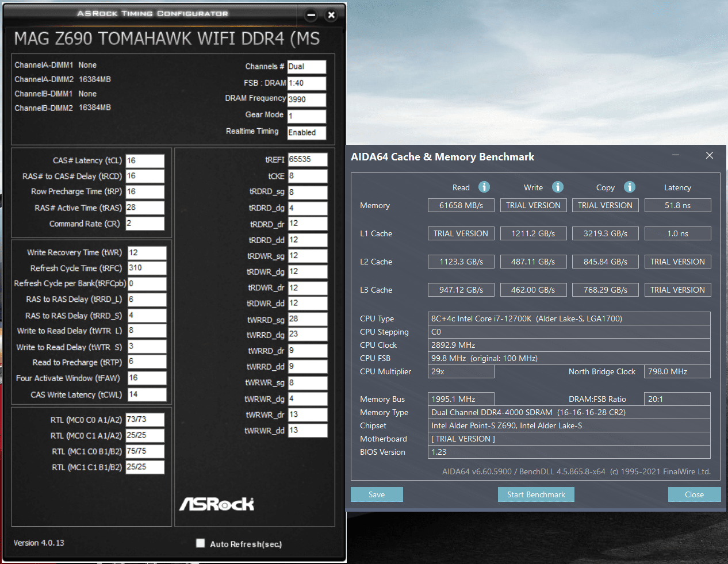Click the L3 Cache Copy result 768.29 GB/s

(606, 290)
